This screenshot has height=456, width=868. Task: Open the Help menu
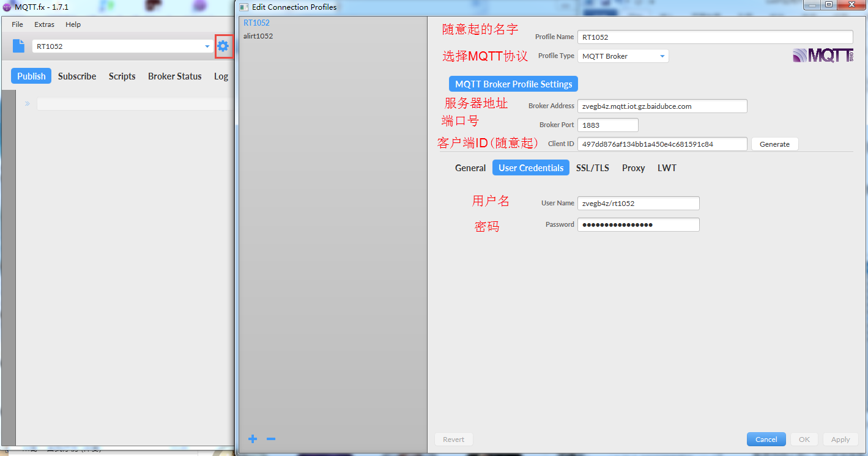(x=73, y=24)
